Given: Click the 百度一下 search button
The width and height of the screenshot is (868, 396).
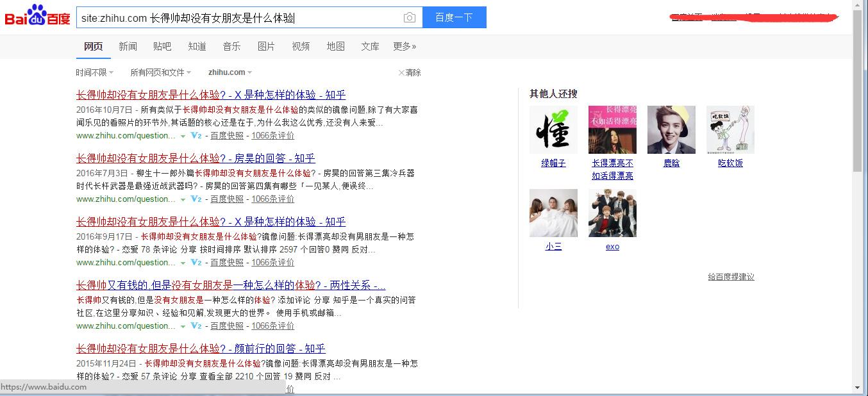Looking at the screenshot, I should [x=454, y=17].
